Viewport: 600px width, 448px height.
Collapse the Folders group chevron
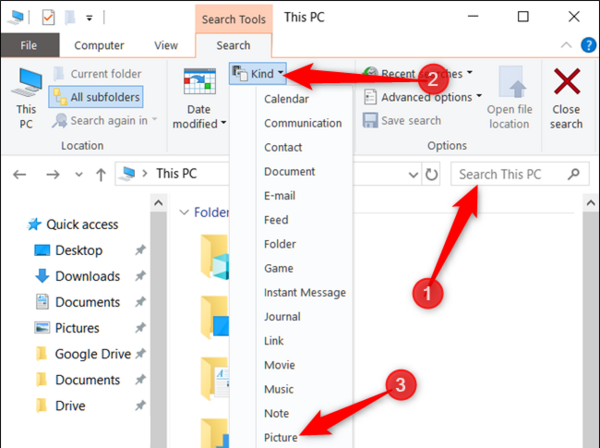pyautogui.click(x=184, y=212)
